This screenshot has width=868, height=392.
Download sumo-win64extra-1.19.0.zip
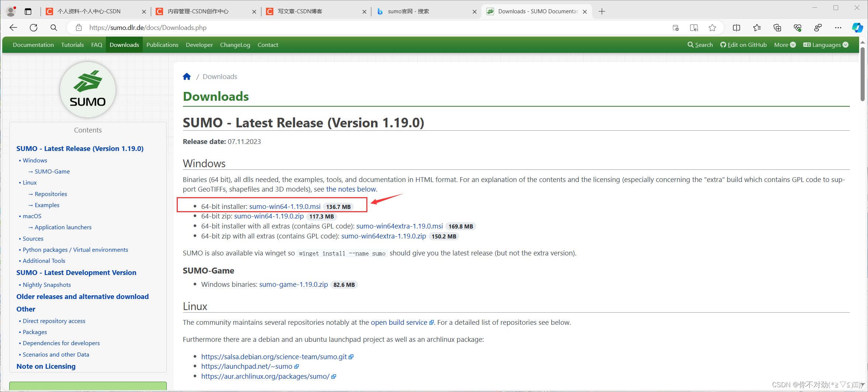point(384,236)
